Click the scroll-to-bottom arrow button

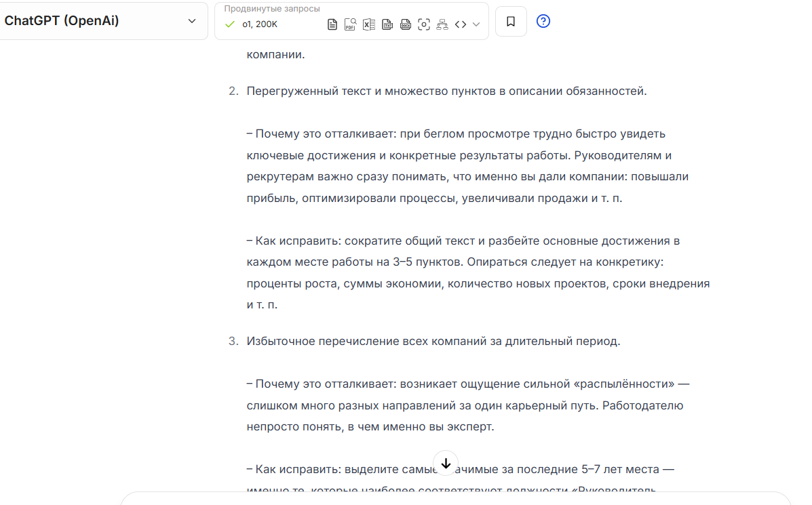tap(446, 463)
